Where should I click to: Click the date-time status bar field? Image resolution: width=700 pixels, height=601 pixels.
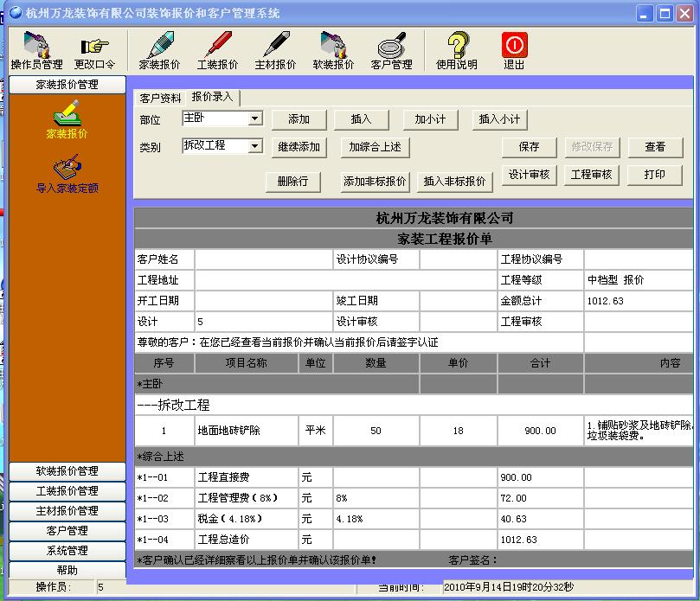coord(568,587)
